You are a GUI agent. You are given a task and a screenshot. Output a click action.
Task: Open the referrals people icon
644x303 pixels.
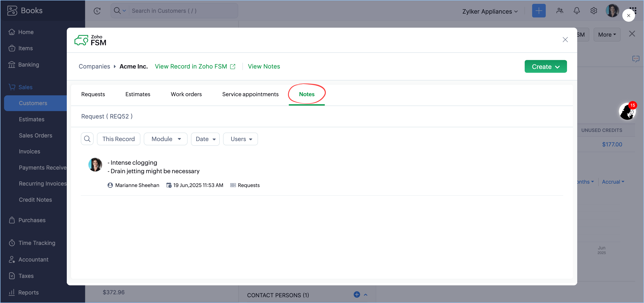560,11
